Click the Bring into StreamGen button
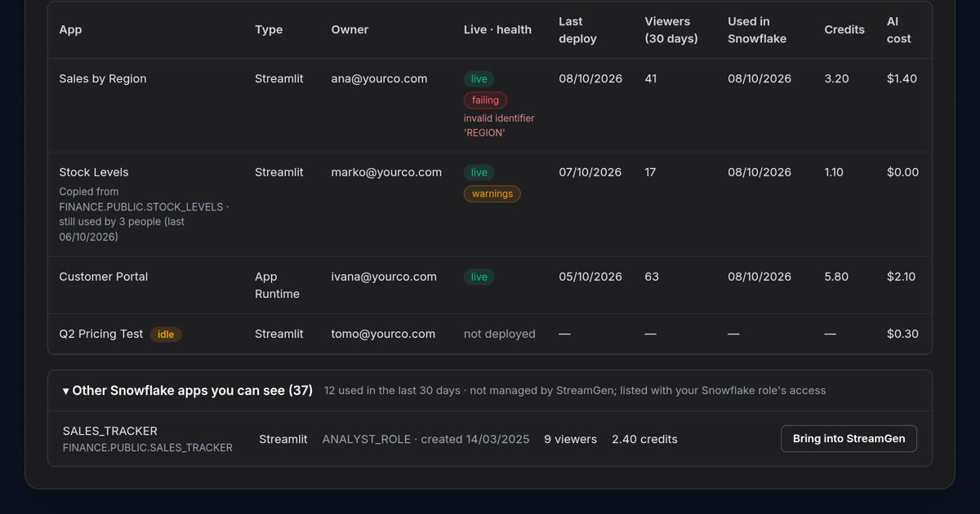Image resolution: width=980 pixels, height=514 pixels. click(x=849, y=439)
